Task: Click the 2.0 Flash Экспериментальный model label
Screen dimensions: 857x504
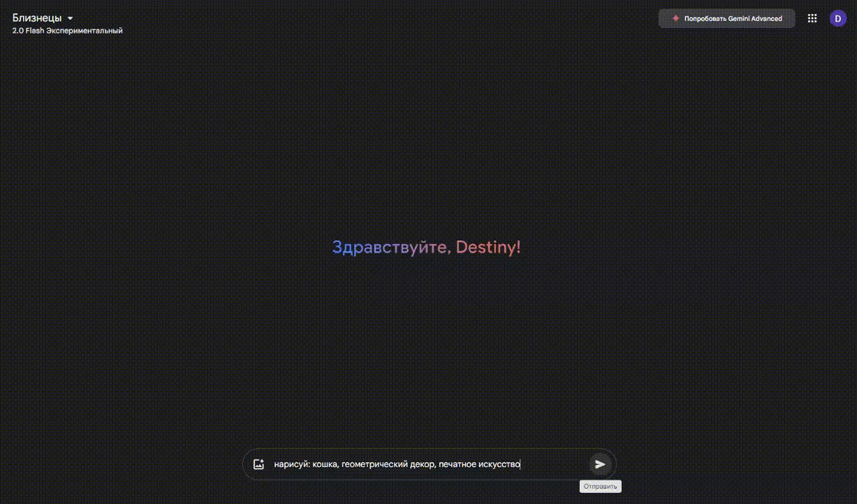Action: click(x=67, y=31)
